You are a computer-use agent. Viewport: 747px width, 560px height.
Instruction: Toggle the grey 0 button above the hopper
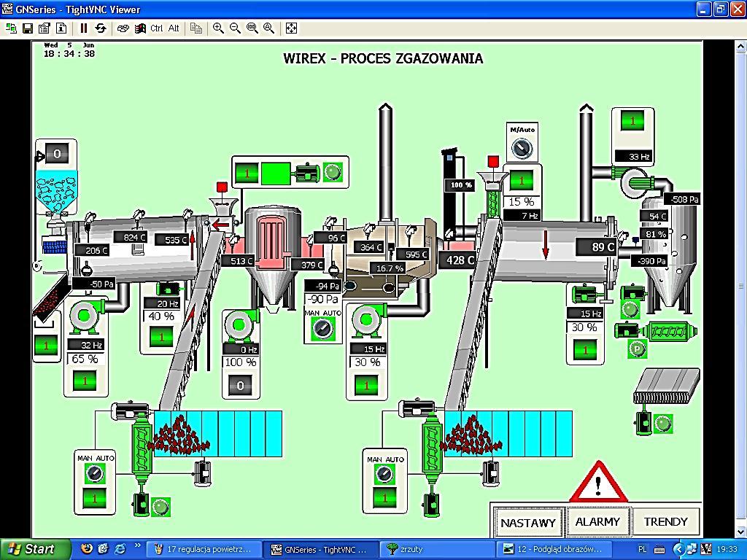[x=57, y=153]
